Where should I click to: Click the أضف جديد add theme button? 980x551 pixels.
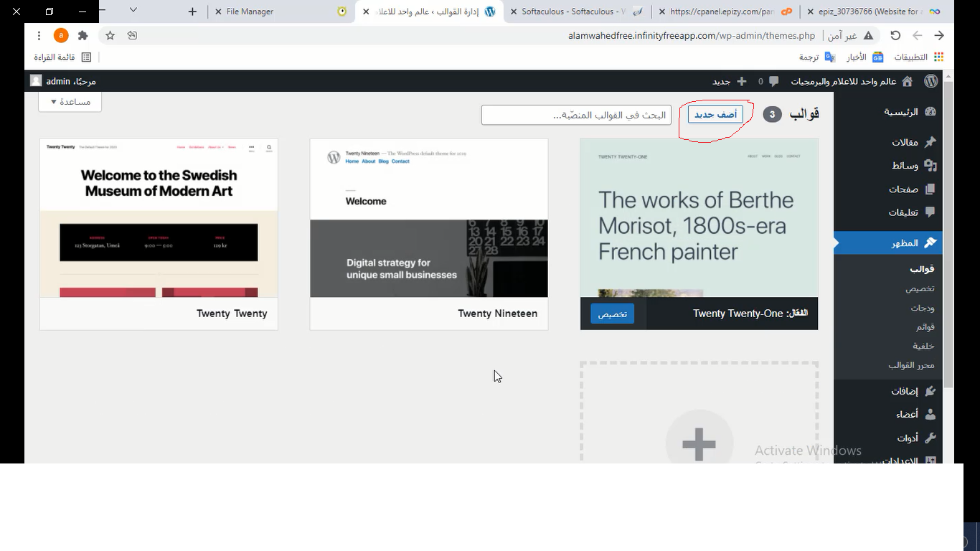(x=715, y=115)
